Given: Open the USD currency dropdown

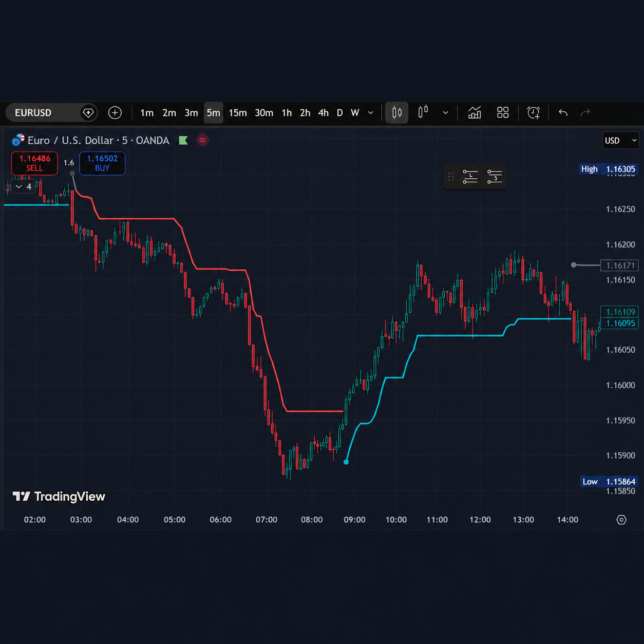Looking at the screenshot, I should coord(620,140).
